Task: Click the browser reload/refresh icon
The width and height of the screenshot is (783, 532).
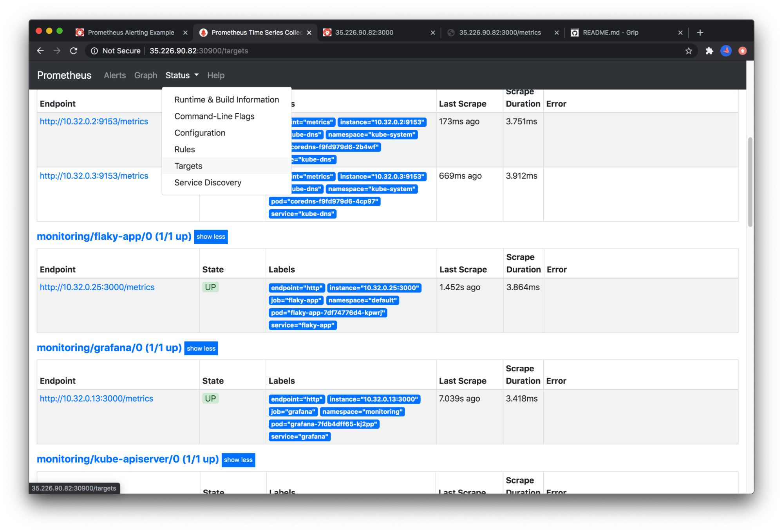Action: pyautogui.click(x=74, y=51)
